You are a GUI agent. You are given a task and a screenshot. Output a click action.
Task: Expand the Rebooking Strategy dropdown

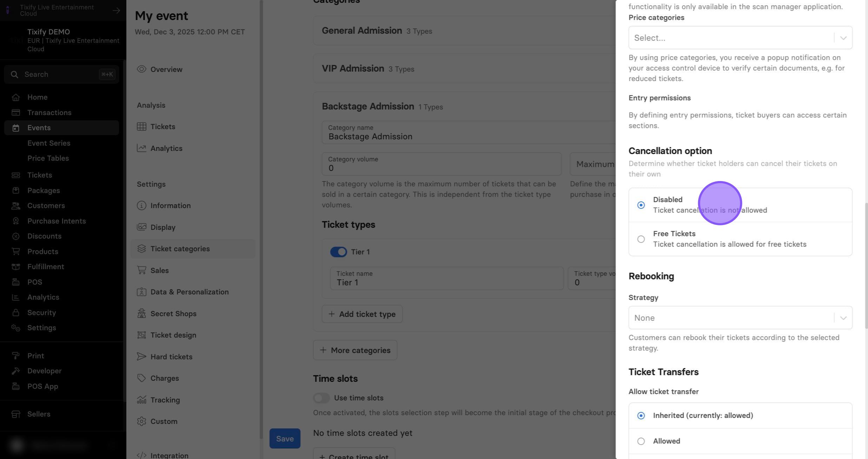coord(740,318)
